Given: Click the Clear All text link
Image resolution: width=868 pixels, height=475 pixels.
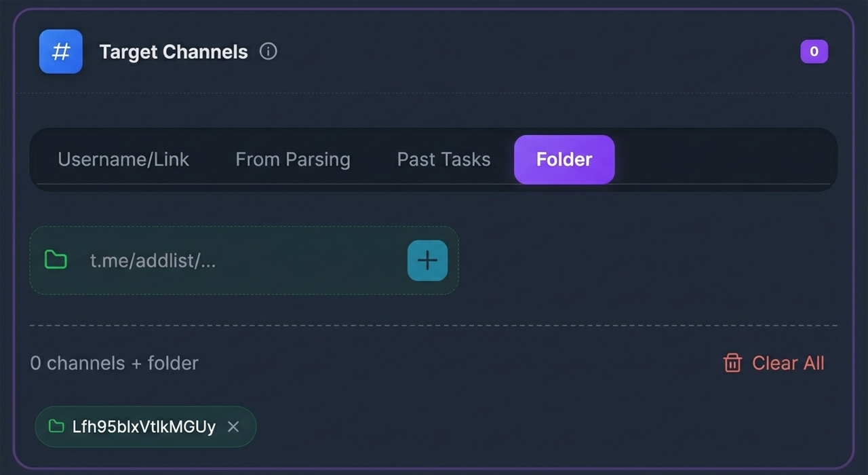Looking at the screenshot, I should pos(788,363).
